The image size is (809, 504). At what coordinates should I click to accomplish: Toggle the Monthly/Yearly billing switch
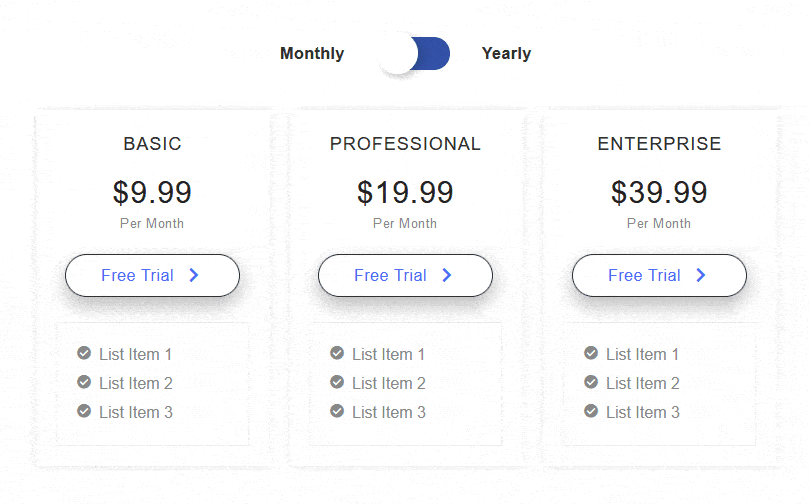click(x=414, y=54)
